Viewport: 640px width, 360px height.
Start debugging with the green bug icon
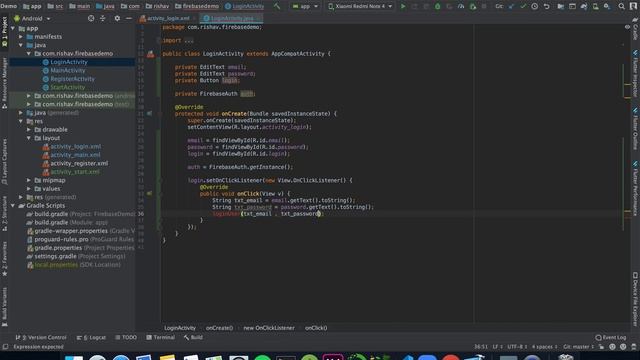437,6
